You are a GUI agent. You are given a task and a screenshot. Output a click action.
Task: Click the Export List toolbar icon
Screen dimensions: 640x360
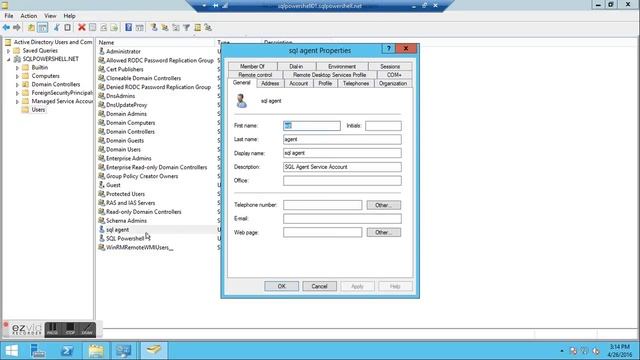(x=114, y=27)
